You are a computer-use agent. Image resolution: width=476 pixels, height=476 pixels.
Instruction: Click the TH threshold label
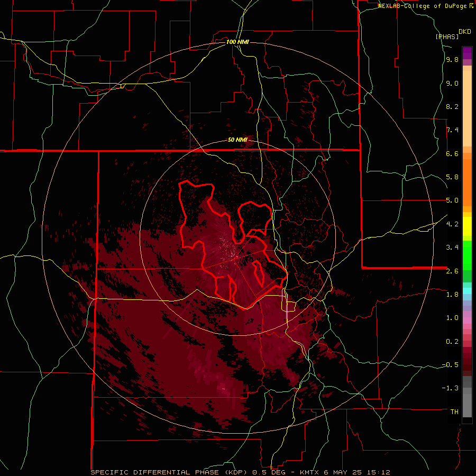pyautogui.click(x=454, y=412)
